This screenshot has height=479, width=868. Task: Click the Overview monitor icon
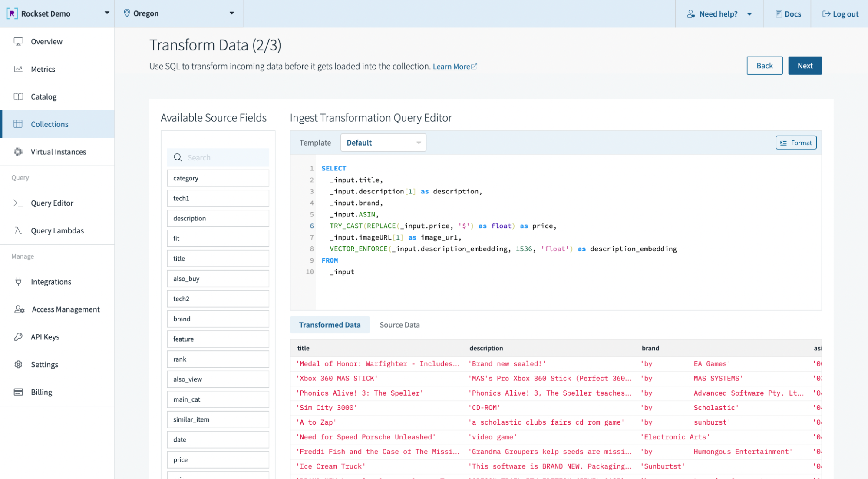(18, 41)
